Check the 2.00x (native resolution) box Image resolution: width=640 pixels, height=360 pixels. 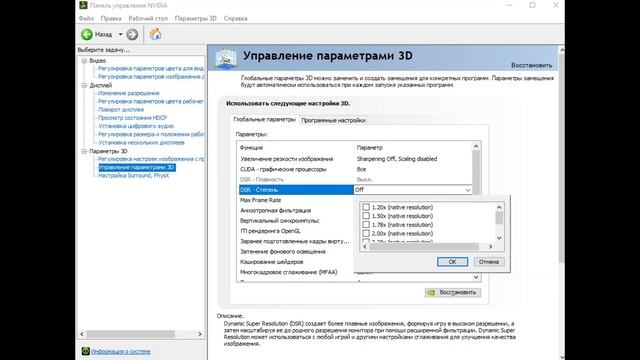pos(366,233)
